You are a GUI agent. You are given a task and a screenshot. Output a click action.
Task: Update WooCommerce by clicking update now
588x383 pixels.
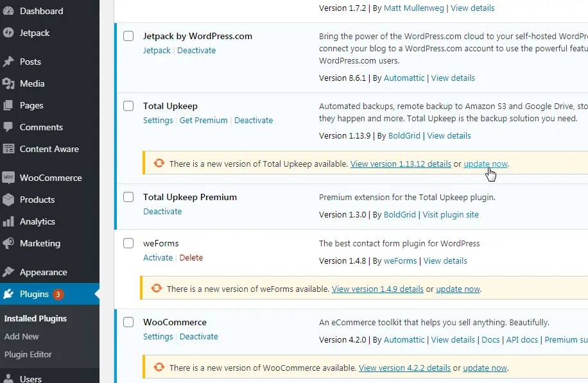(x=485, y=368)
